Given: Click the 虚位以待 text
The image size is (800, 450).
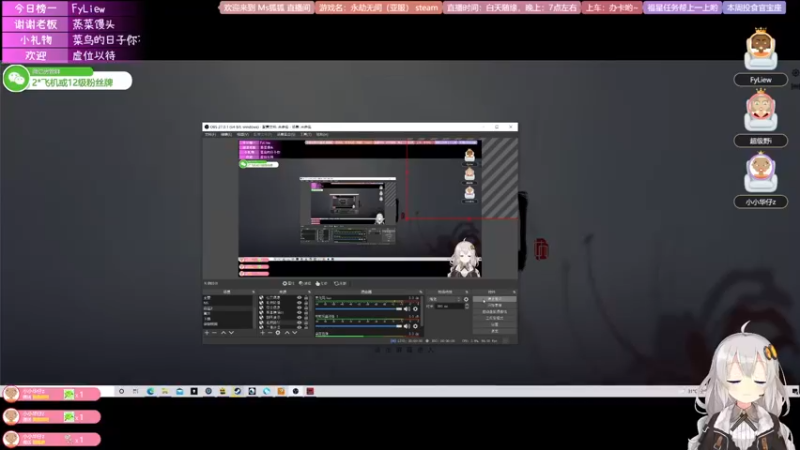Looking at the screenshot, I should [x=94, y=55].
